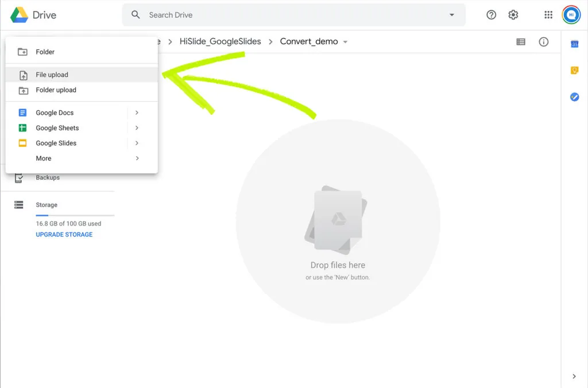Screen dimensions: 588x388
Task: Click the "or use the 'New' button" text
Action: tap(338, 277)
